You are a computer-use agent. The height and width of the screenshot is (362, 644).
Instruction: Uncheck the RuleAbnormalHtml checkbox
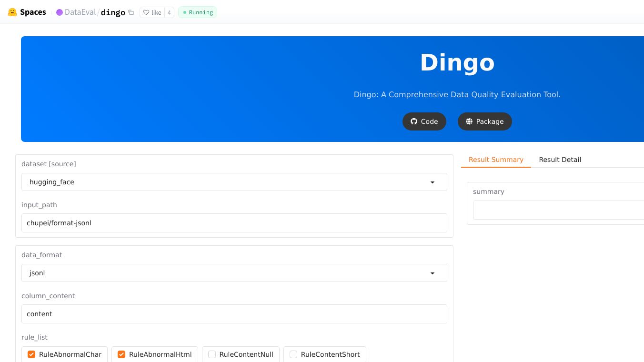point(121,354)
